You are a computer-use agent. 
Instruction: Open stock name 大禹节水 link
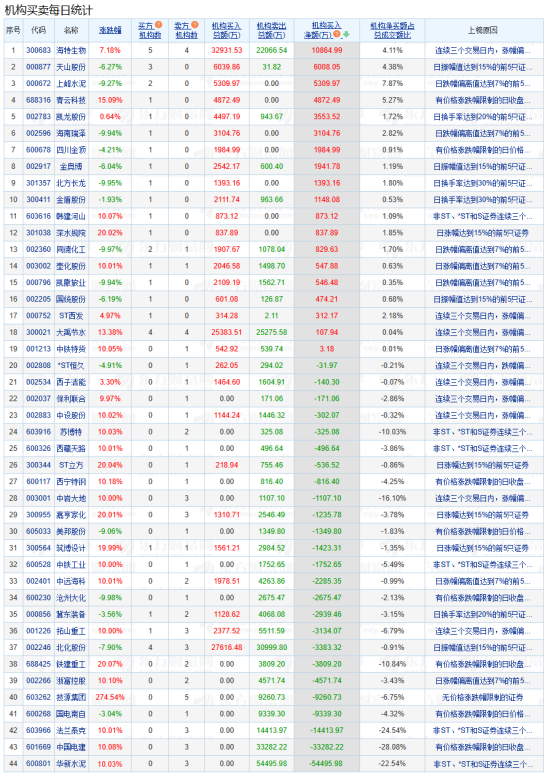point(71,332)
